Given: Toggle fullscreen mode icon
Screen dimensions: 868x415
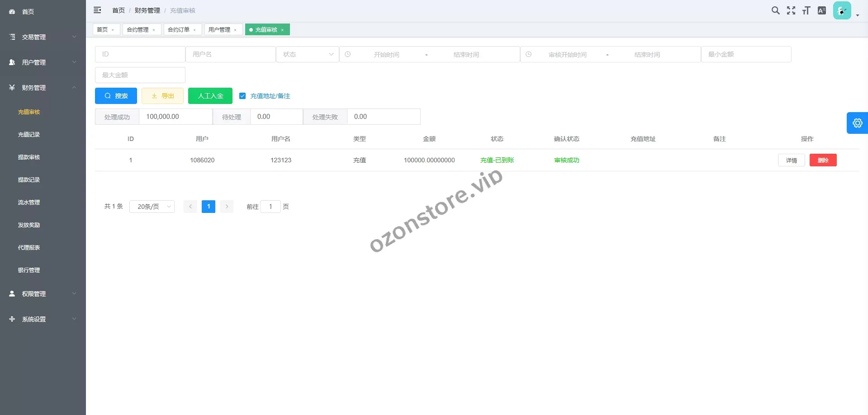Looking at the screenshot, I should click(791, 10).
